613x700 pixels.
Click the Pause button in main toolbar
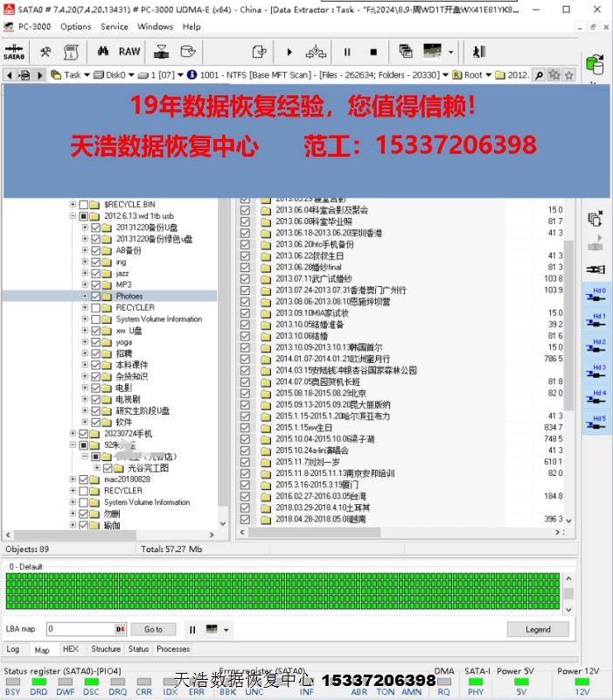[x=347, y=52]
